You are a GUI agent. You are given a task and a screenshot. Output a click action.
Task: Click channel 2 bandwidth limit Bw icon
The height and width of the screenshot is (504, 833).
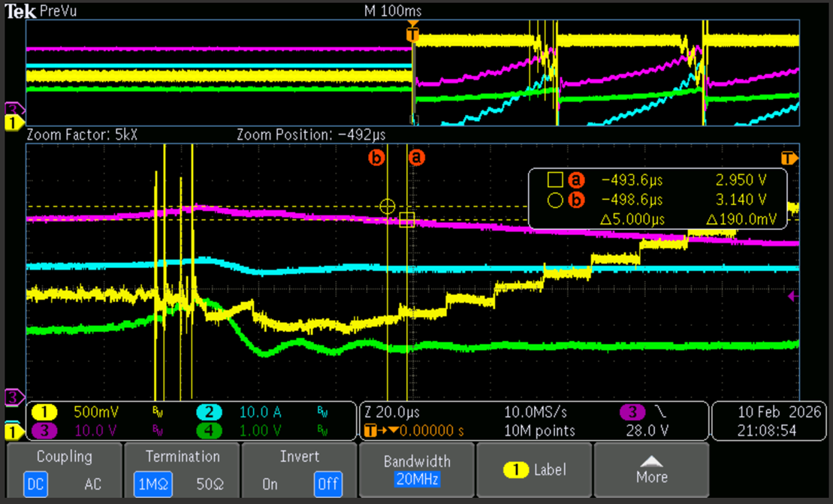[x=322, y=412]
